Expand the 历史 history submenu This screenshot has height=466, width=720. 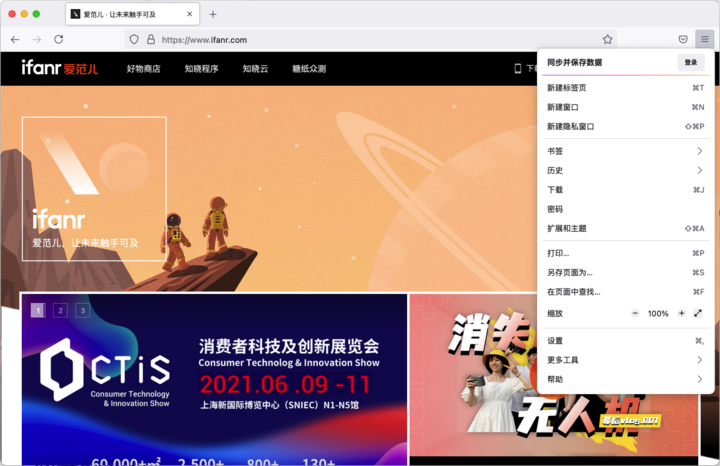(x=625, y=170)
